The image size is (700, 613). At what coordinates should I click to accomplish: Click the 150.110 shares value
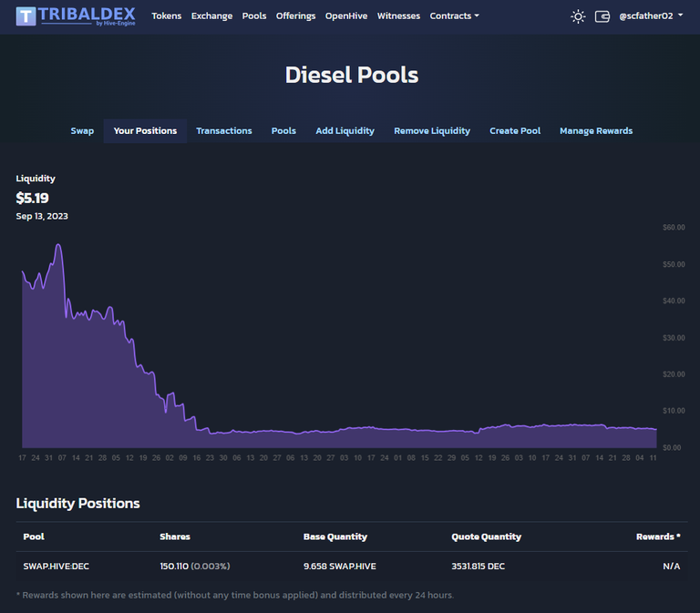point(174,567)
